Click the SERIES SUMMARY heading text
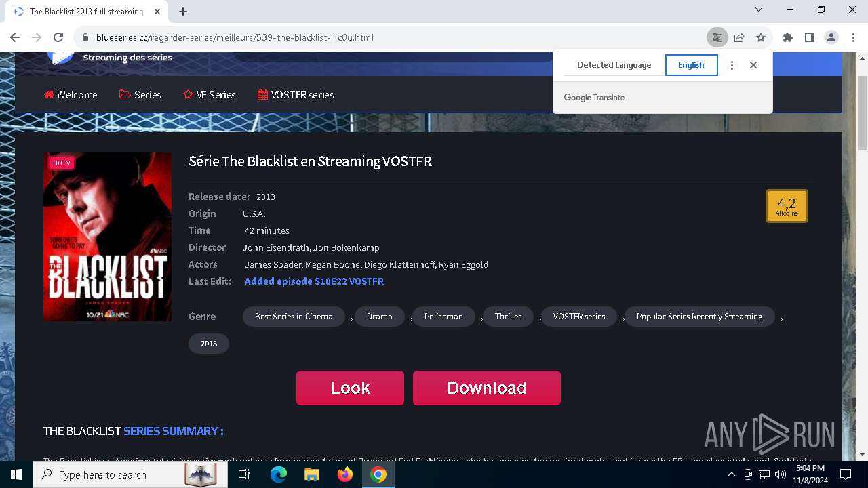Screen dimensions: 868x488 coord(174,431)
